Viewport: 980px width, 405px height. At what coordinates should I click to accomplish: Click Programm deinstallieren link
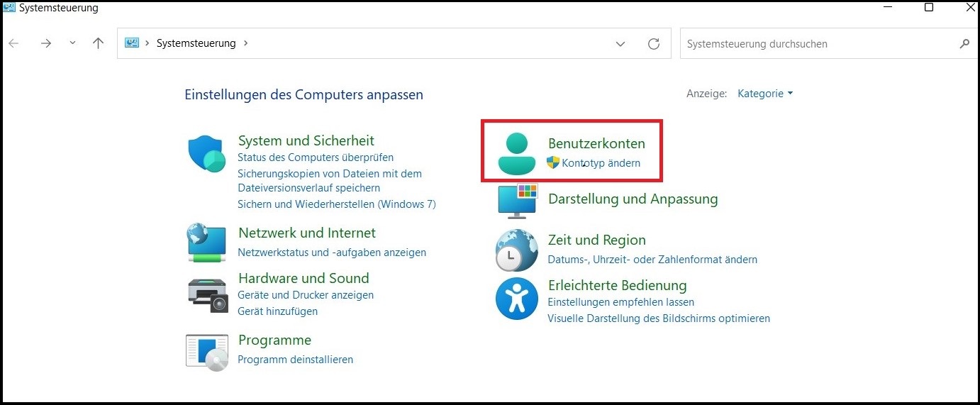pos(295,360)
